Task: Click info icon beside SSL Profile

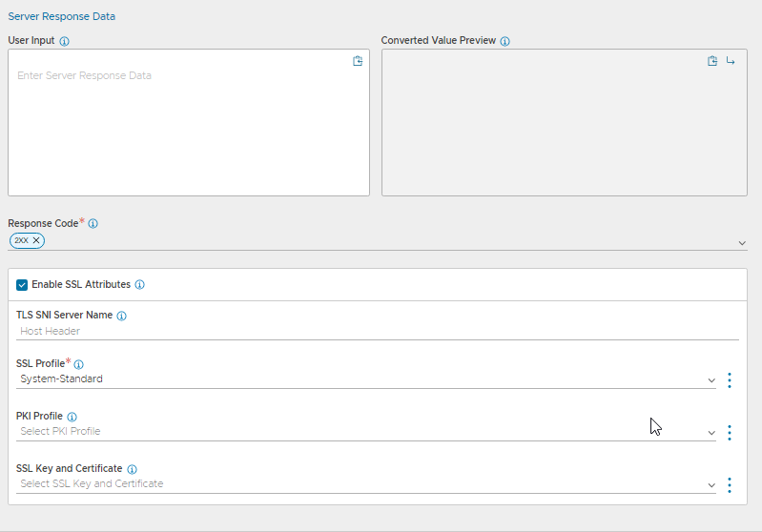Action: pos(79,364)
